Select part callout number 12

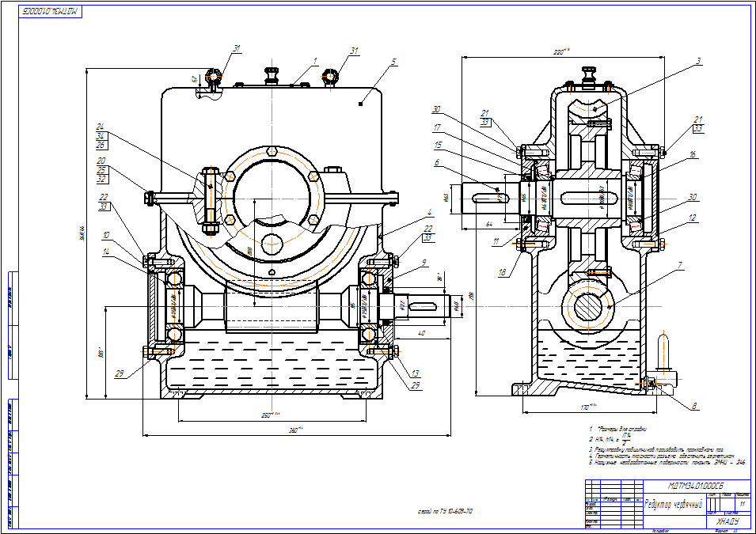point(693,218)
